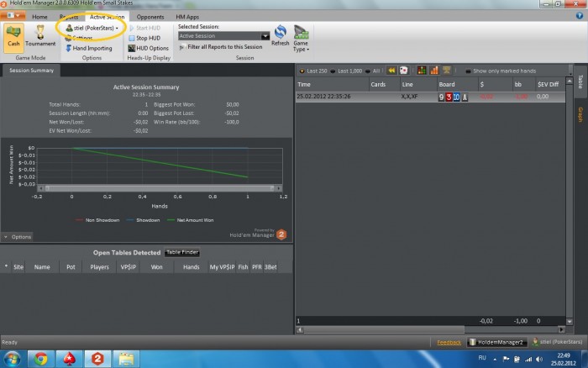The image size is (588, 368).
Task: Refresh the active session
Action: pyautogui.click(x=280, y=35)
